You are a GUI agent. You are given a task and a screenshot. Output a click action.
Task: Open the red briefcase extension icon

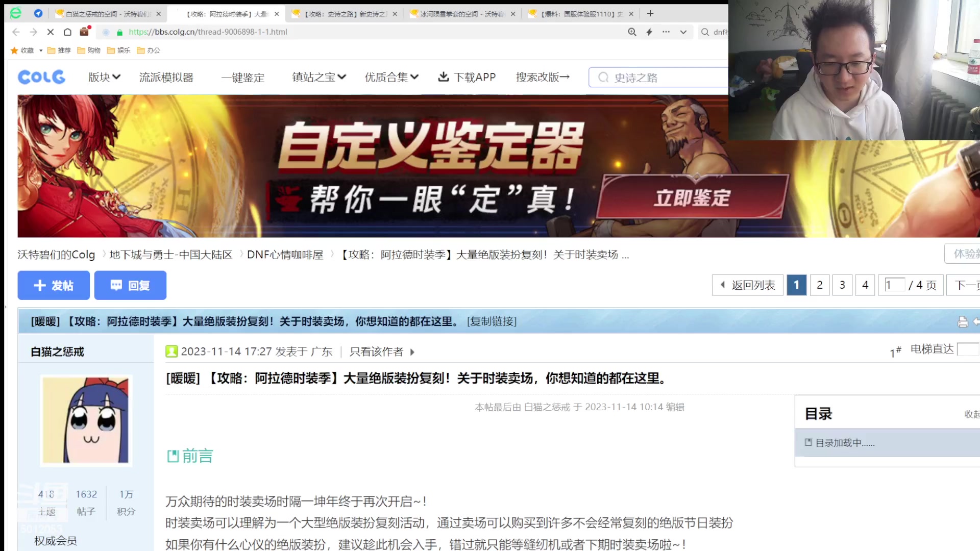point(85,31)
